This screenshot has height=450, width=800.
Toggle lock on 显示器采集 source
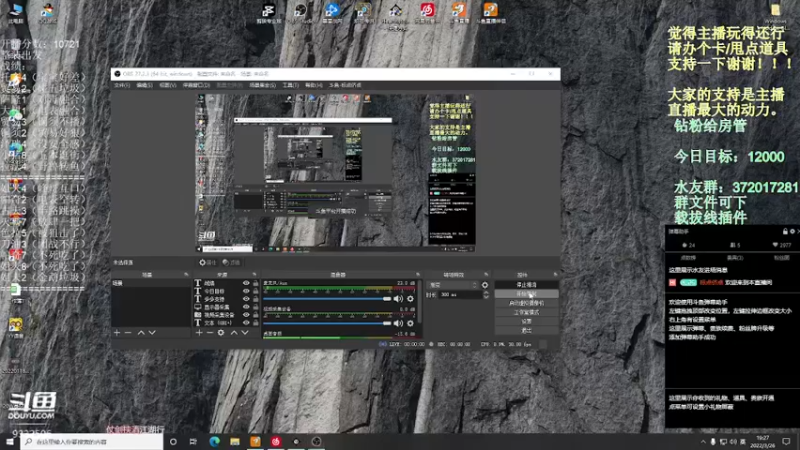(x=256, y=307)
